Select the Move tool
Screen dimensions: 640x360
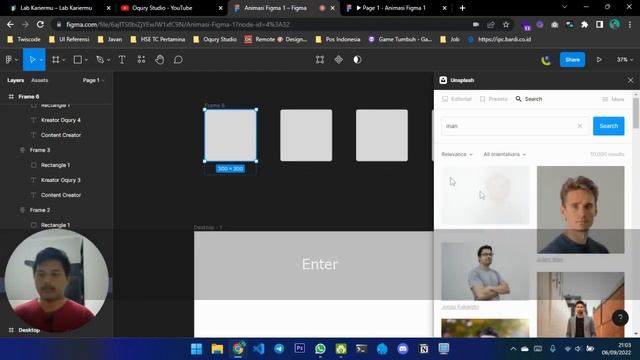click(x=32, y=60)
